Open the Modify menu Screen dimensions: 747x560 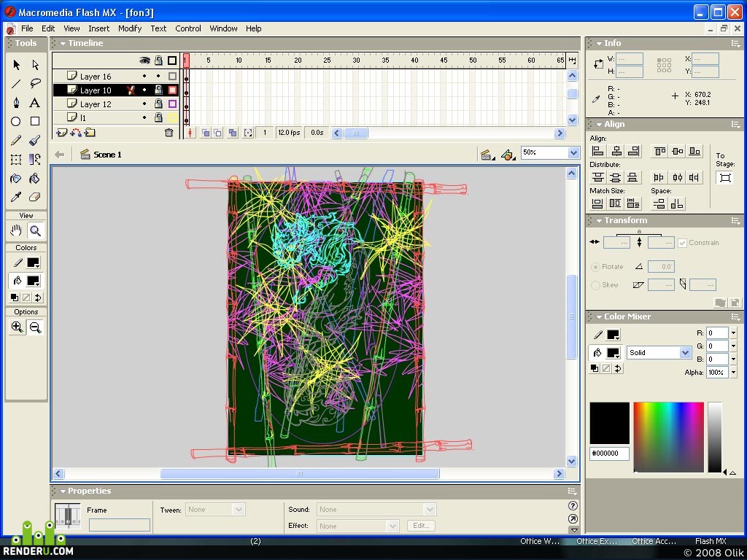(130, 28)
